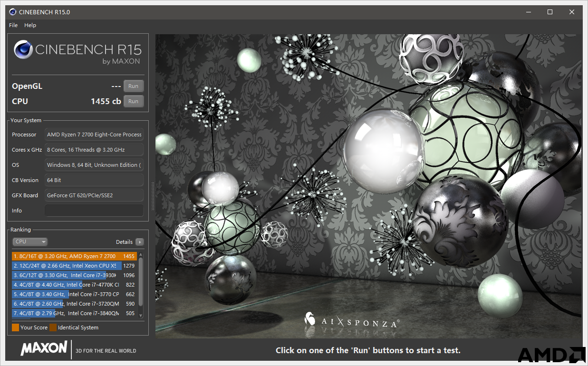Open the Help menu

(30, 25)
